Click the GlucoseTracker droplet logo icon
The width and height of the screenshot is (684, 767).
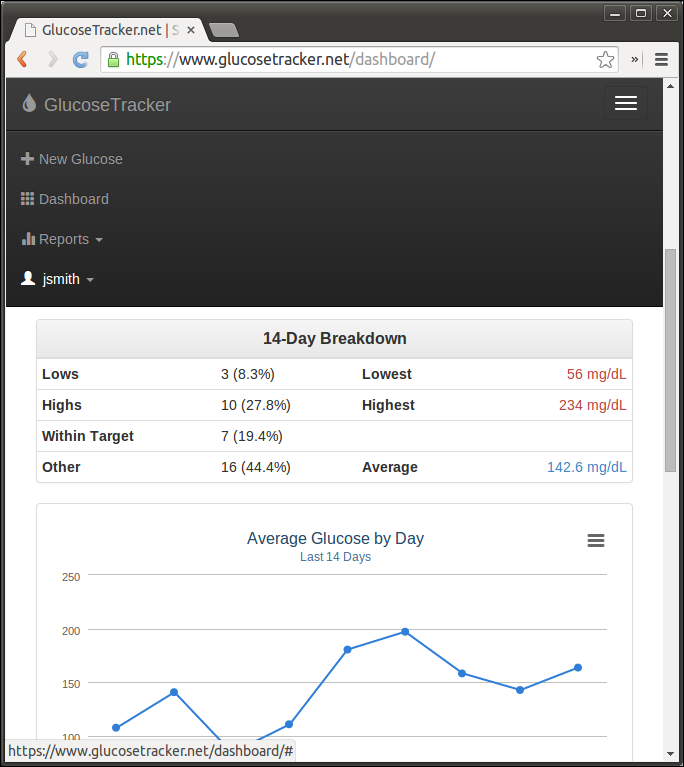(29, 103)
